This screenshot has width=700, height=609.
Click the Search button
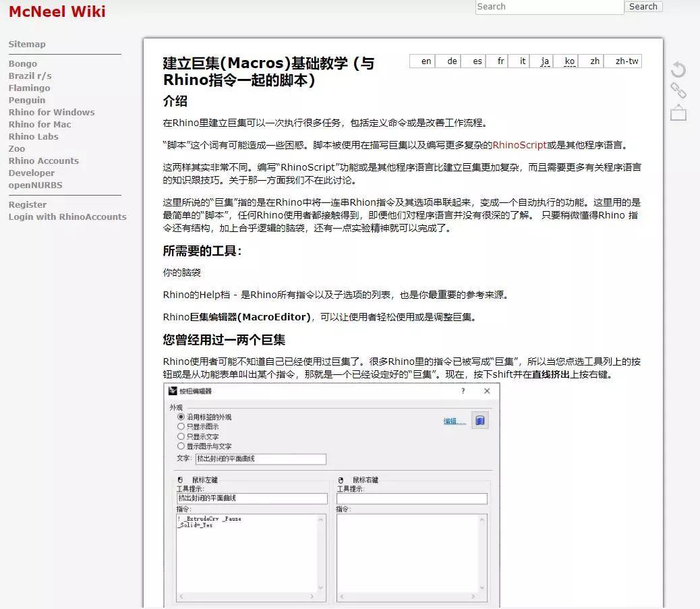pos(643,6)
